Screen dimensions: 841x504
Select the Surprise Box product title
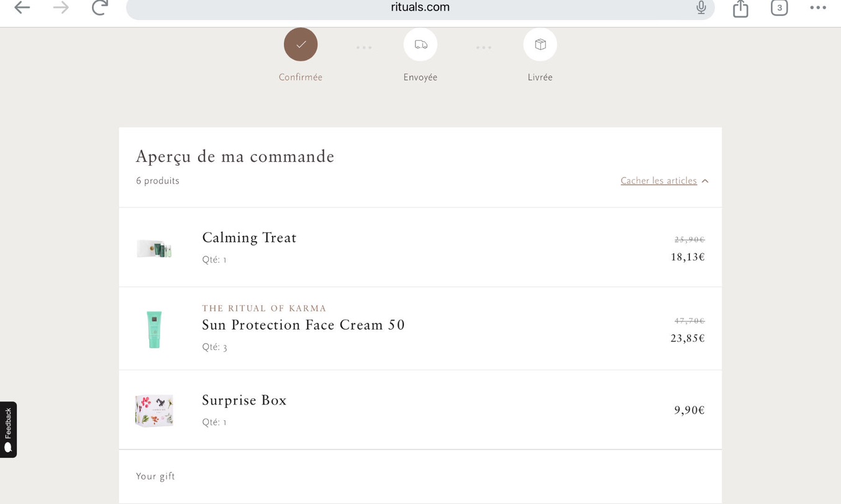click(244, 400)
